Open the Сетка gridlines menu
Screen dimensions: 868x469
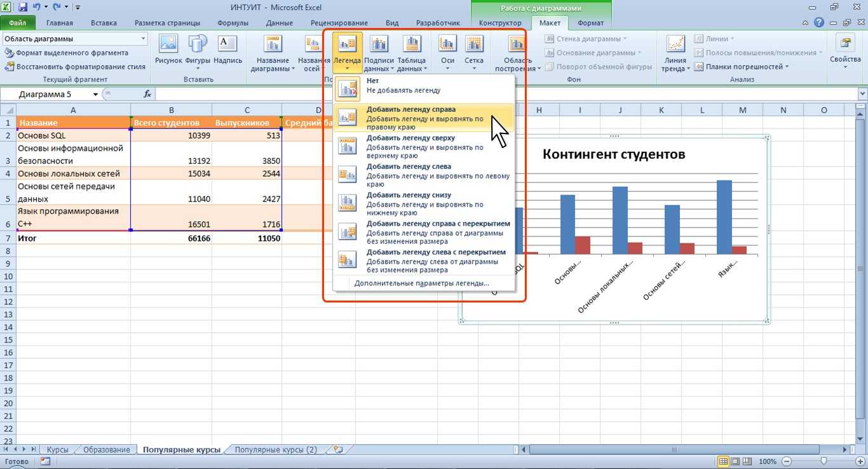[474, 53]
